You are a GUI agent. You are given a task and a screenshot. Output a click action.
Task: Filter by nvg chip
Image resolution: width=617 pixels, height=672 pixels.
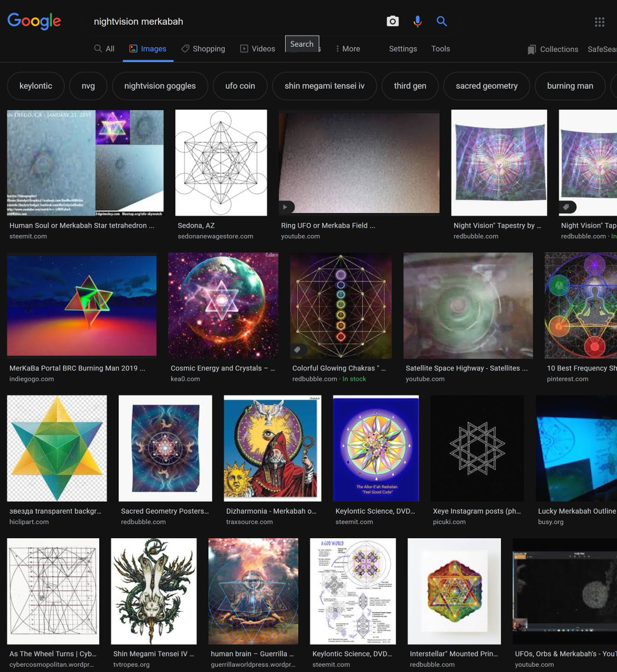click(x=88, y=86)
